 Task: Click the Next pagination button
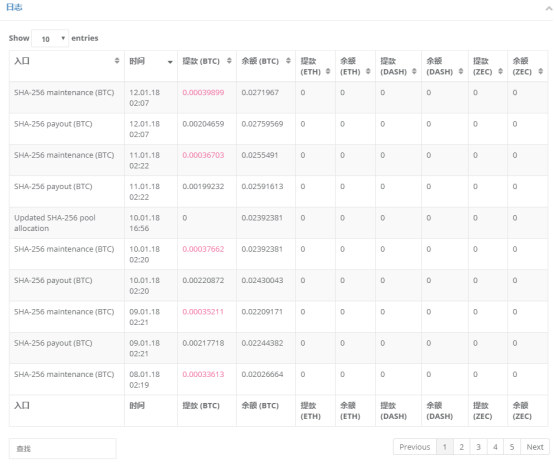click(x=535, y=447)
